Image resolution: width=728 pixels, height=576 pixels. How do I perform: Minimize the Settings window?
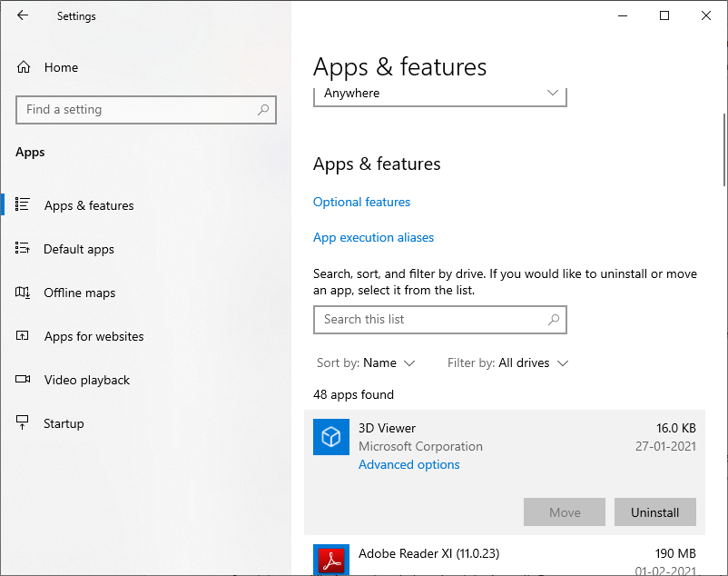(x=623, y=15)
